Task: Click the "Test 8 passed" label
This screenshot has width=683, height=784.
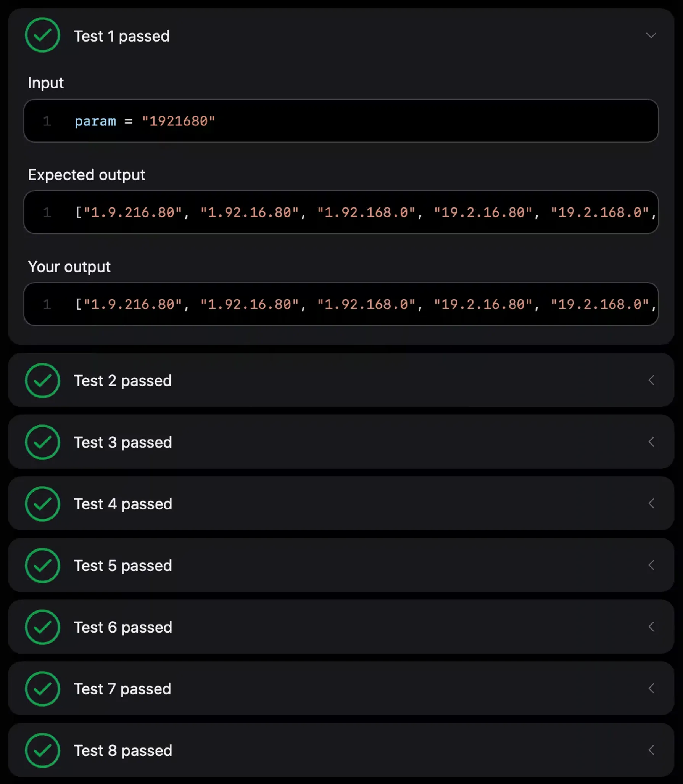Action: (123, 751)
